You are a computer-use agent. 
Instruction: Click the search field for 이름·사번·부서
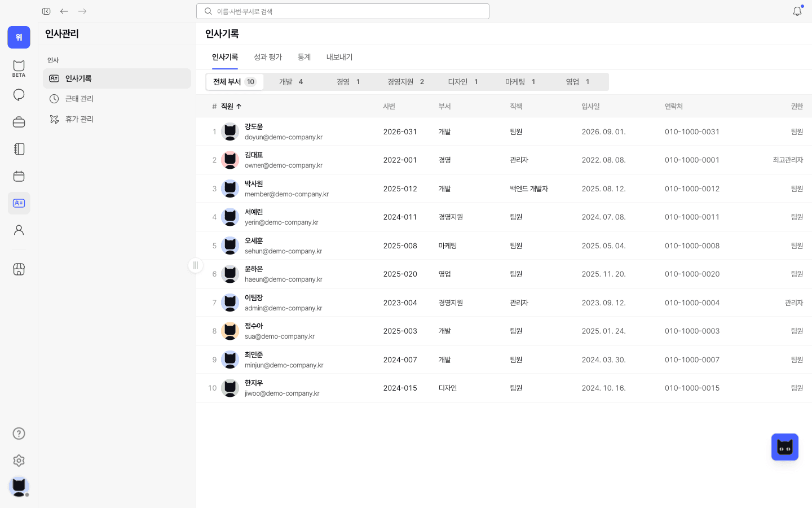(x=343, y=11)
